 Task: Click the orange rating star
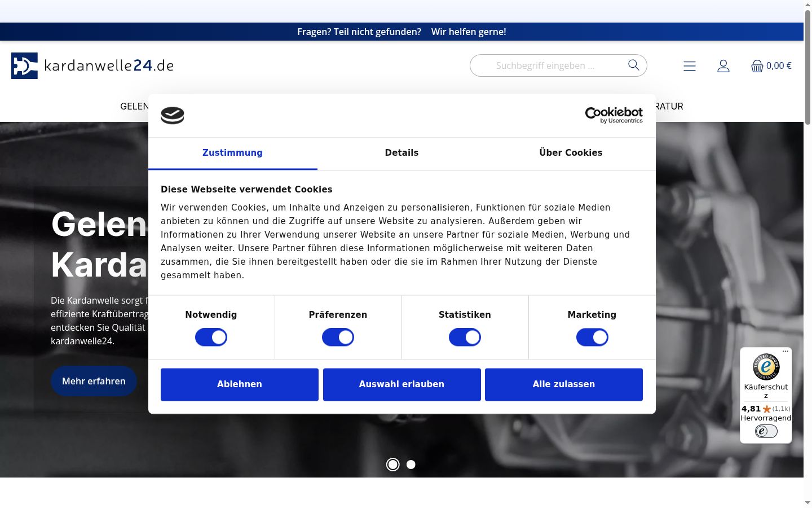766,409
